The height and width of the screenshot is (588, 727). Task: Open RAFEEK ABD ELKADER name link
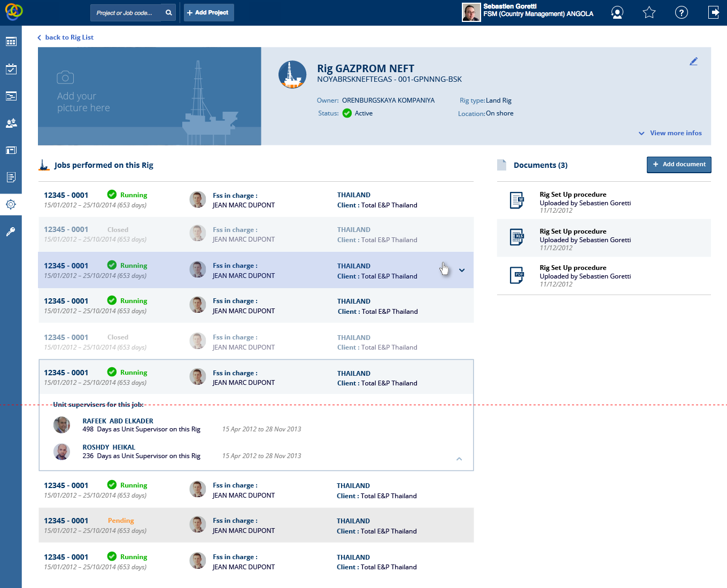118,421
